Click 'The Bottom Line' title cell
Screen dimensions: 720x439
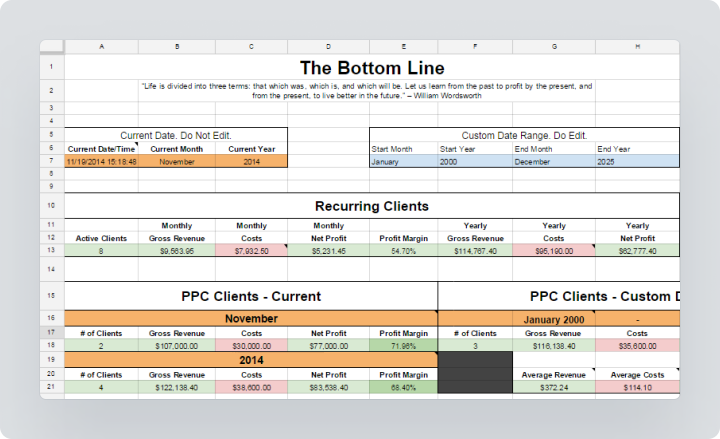tap(372, 67)
